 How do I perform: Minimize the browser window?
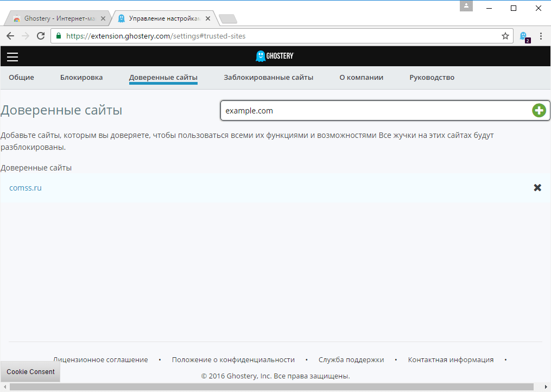pos(489,8)
